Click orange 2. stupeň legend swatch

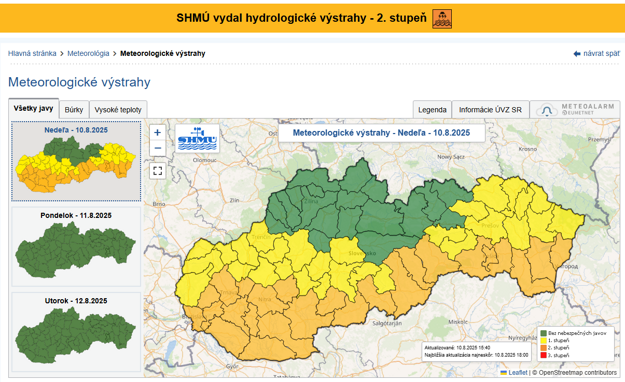543,348
